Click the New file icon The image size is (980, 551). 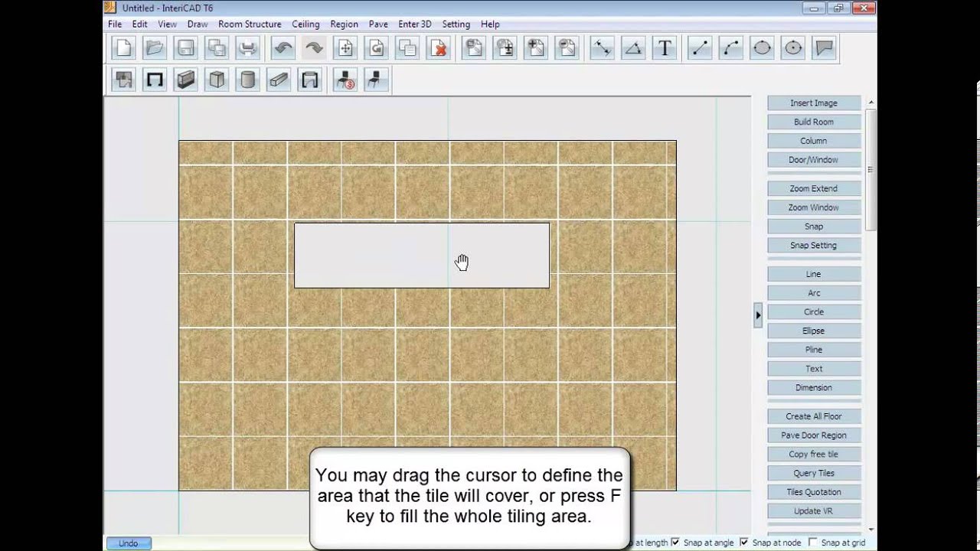[x=123, y=48]
